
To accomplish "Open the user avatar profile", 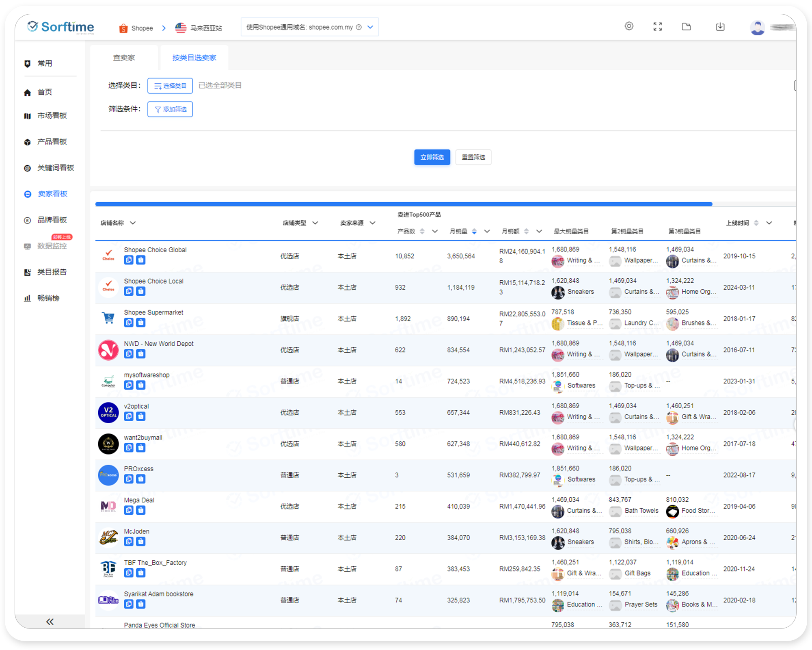I will pos(757,28).
